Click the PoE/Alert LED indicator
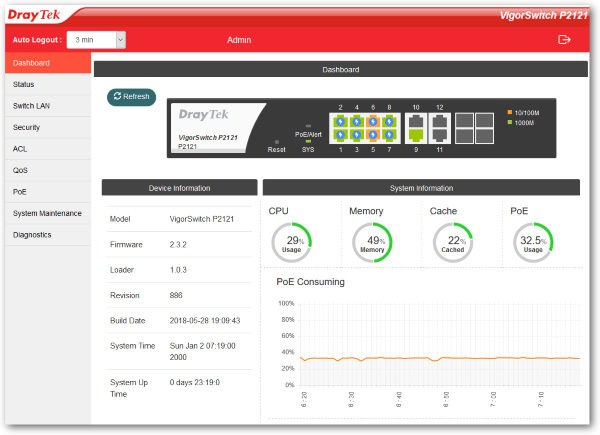This screenshot has width=600, height=435. click(308, 126)
